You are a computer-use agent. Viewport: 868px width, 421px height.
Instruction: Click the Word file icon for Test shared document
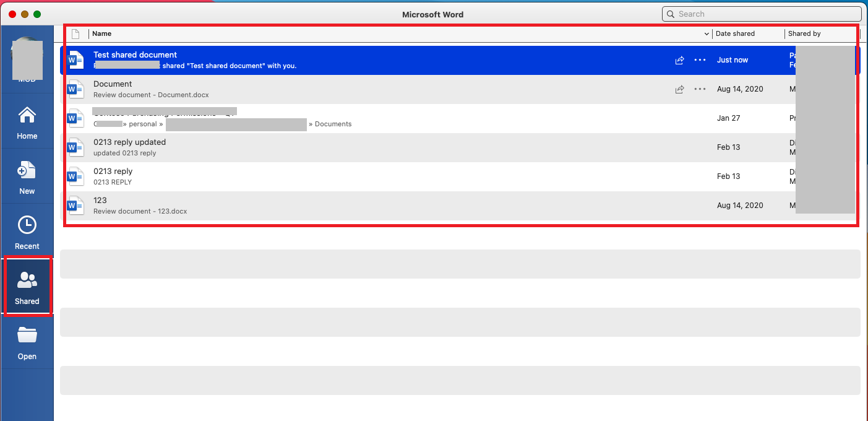pos(75,60)
